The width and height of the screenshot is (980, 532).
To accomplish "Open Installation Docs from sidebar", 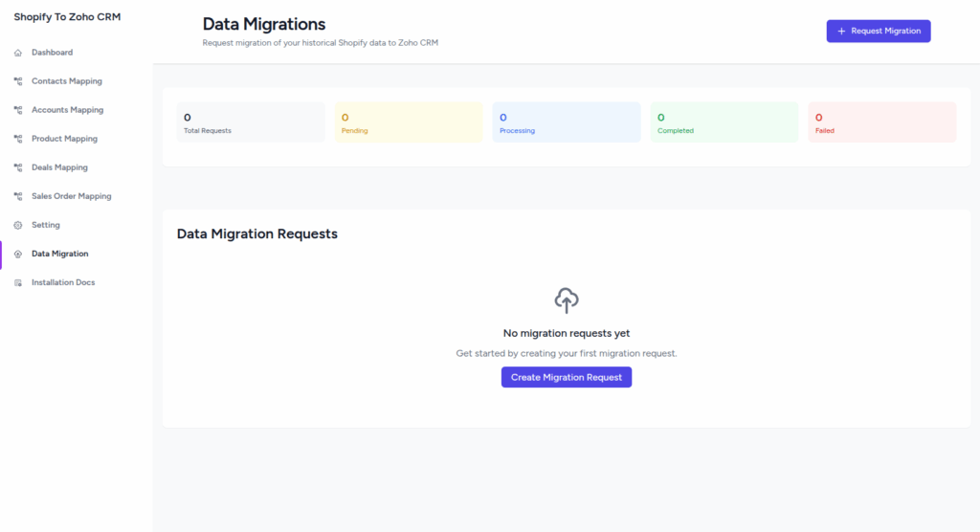I will pos(63,282).
